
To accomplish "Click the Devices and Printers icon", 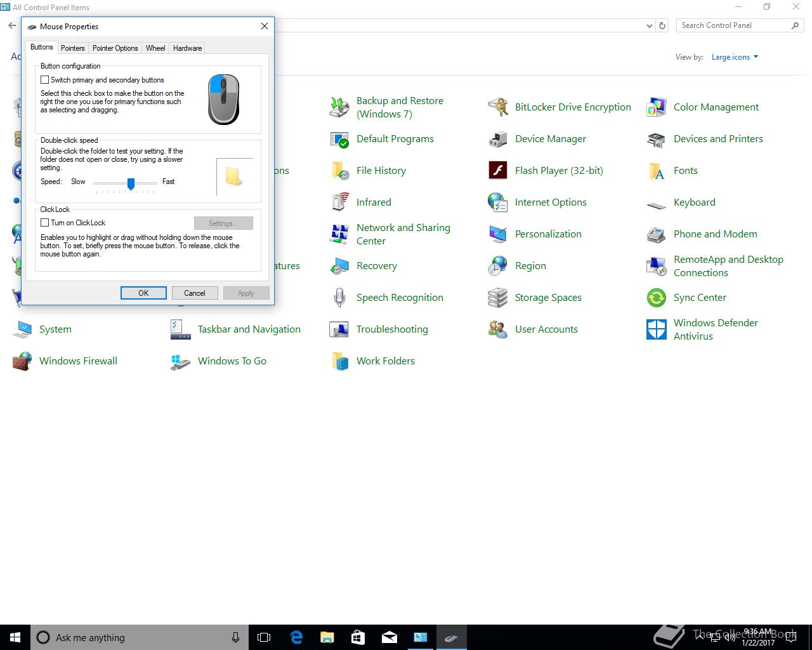I will [657, 139].
